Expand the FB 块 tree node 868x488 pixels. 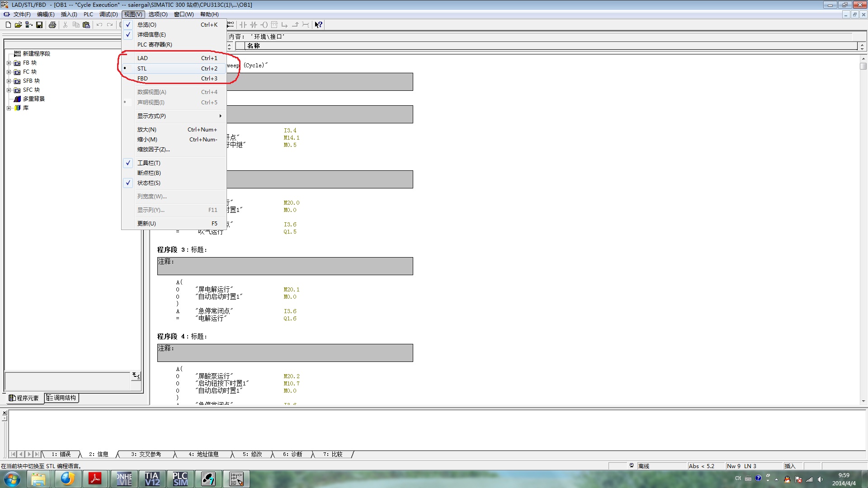pyautogui.click(x=9, y=63)
